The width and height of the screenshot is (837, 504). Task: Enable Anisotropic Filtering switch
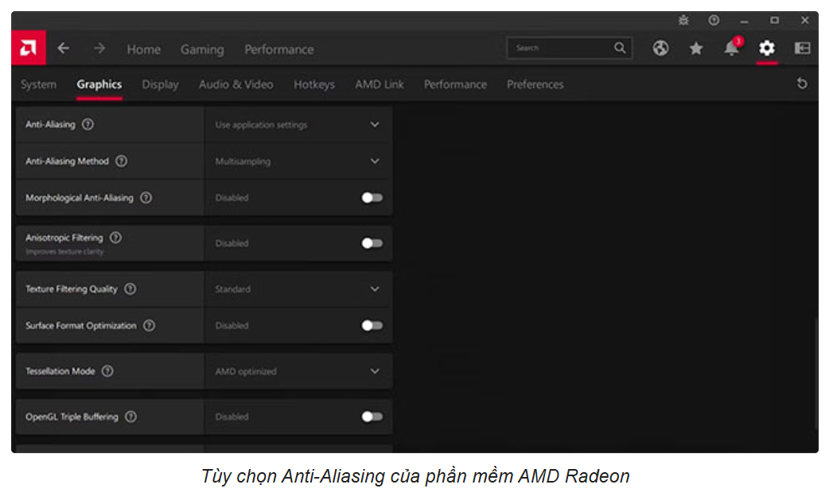[372, 243]
